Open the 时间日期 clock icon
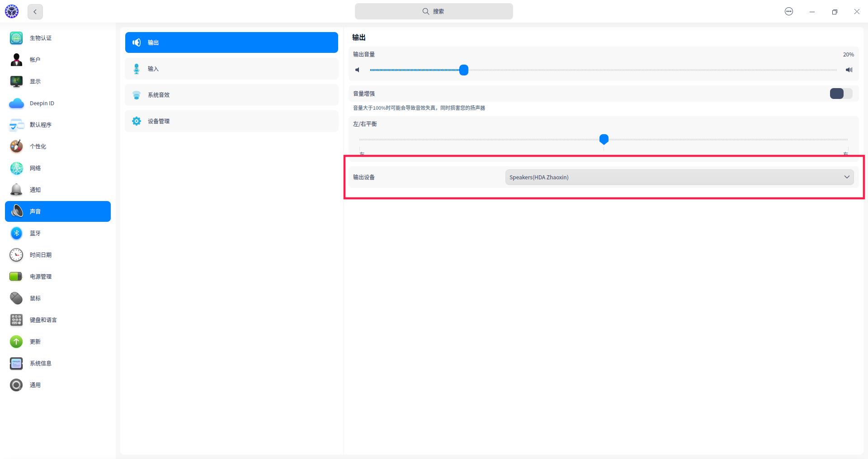 (x=16, y=255)
